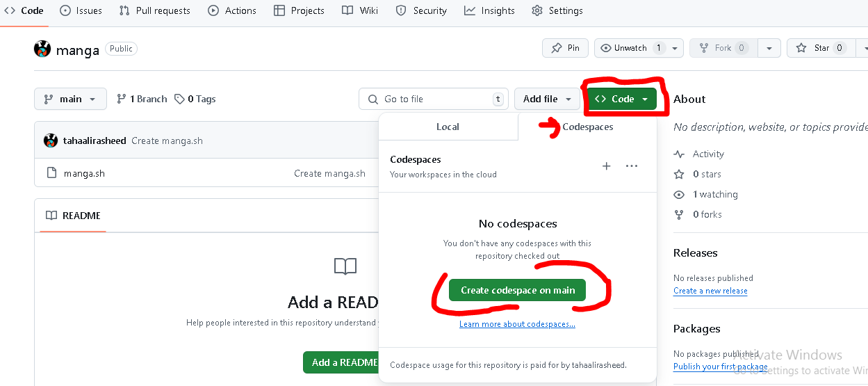Click the manga repository name
This screenshot has height=386, width=868.
coord(78,49)
